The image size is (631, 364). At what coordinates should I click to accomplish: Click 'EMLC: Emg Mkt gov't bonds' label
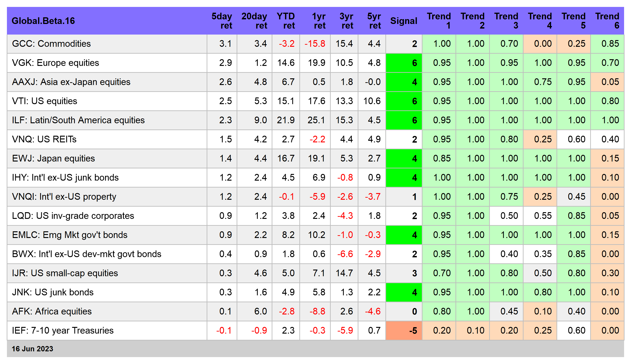[x=70, y=235]
